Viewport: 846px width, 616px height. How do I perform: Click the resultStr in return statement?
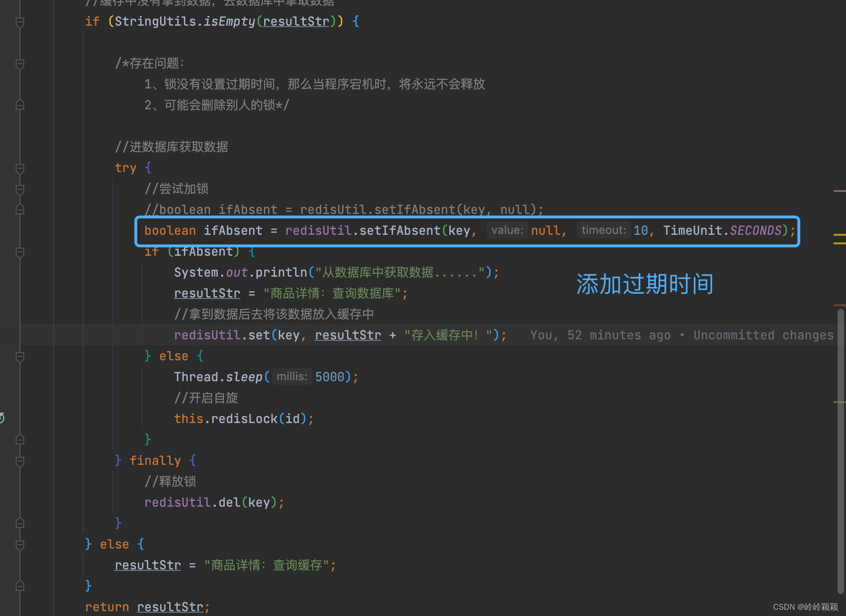[x=170, y=607]
